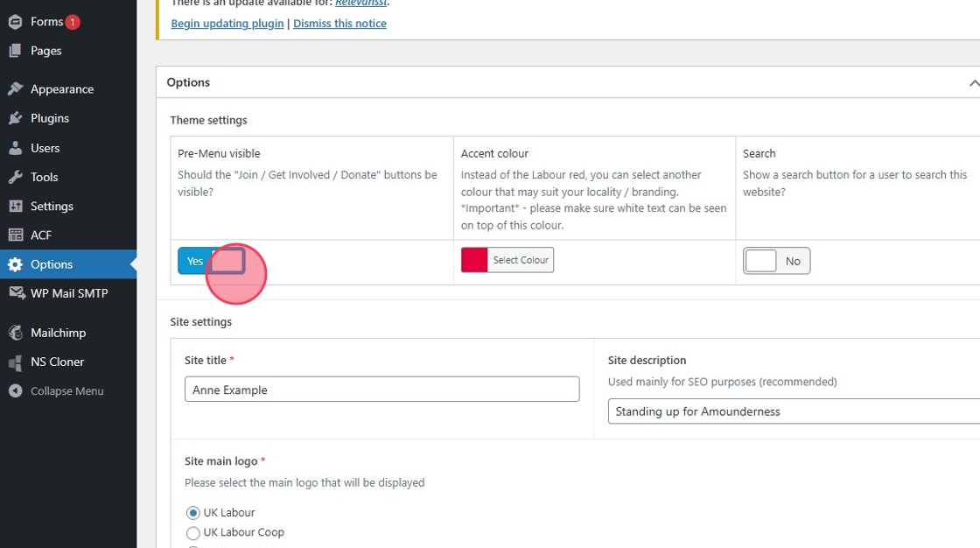Open the NS Cloner menu item
Image resolution: width=980 pixels, height=548 pixels.
click(x=57, y=362)
